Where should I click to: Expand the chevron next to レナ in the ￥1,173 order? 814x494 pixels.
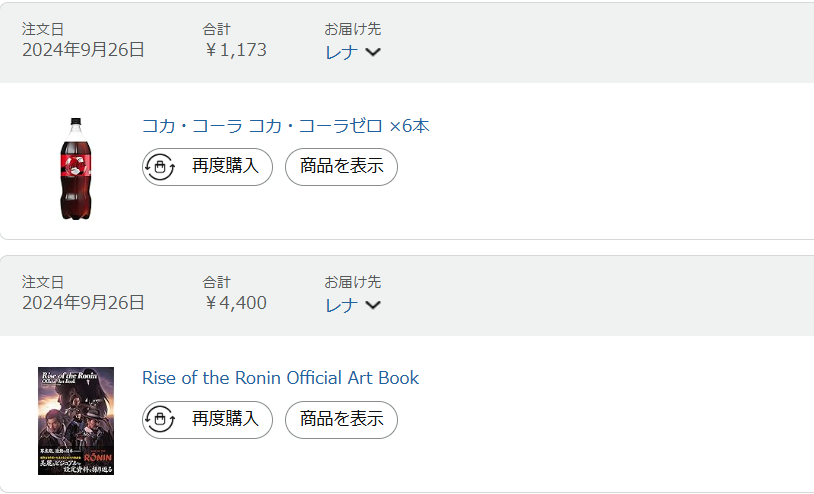[373, 52]
